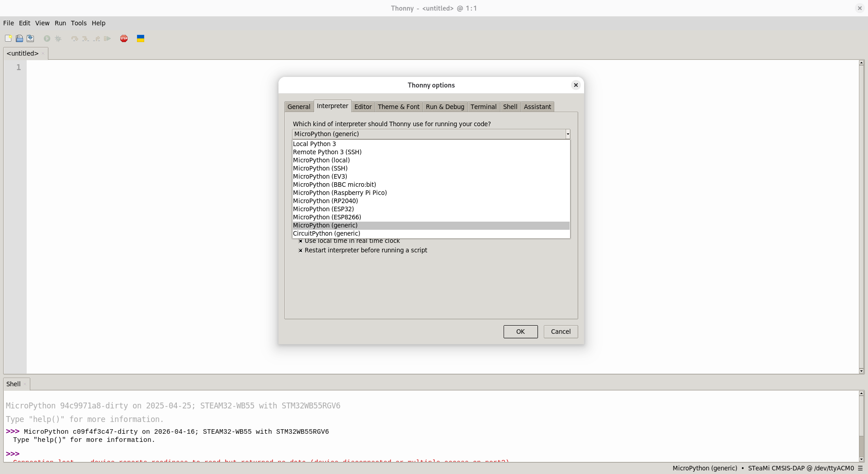Collapse the interpreter kind combo box arrow
The image size is (868, 474).
click(x=568, y=134)
